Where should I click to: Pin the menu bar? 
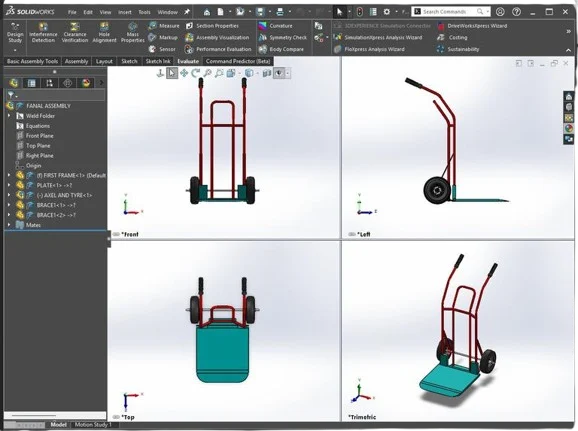click(187, 12)
